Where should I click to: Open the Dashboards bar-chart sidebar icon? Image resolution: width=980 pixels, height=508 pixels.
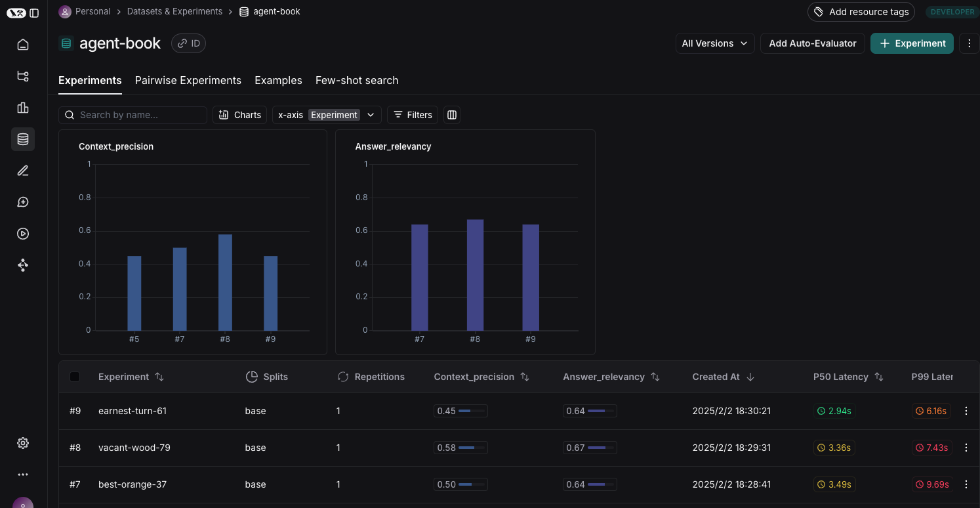click(23, 108)
